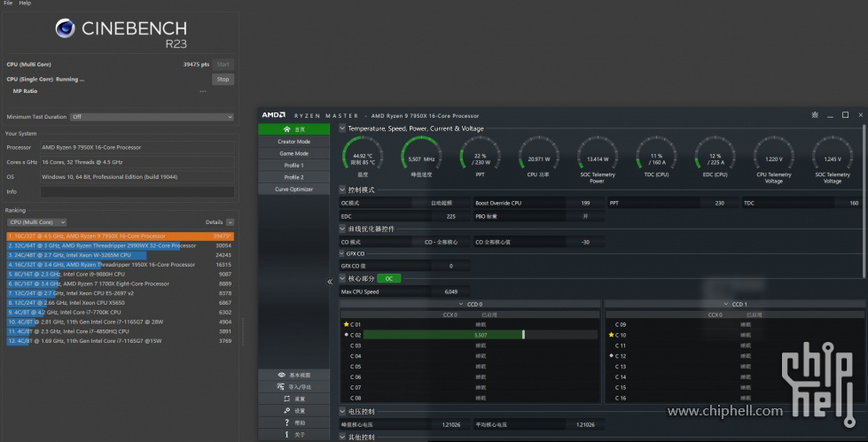Image resolution: width=868 pixels, height=442 pixels.
Task: Select Core i7-7700K ranking row
Action: (x=120, y=312)
